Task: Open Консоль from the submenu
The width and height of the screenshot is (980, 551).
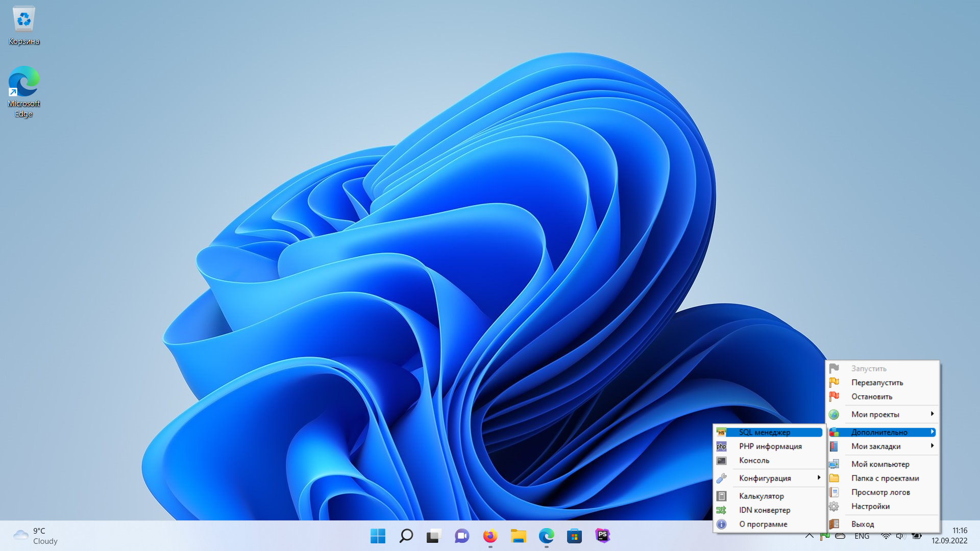Action: tap(754, 460)
